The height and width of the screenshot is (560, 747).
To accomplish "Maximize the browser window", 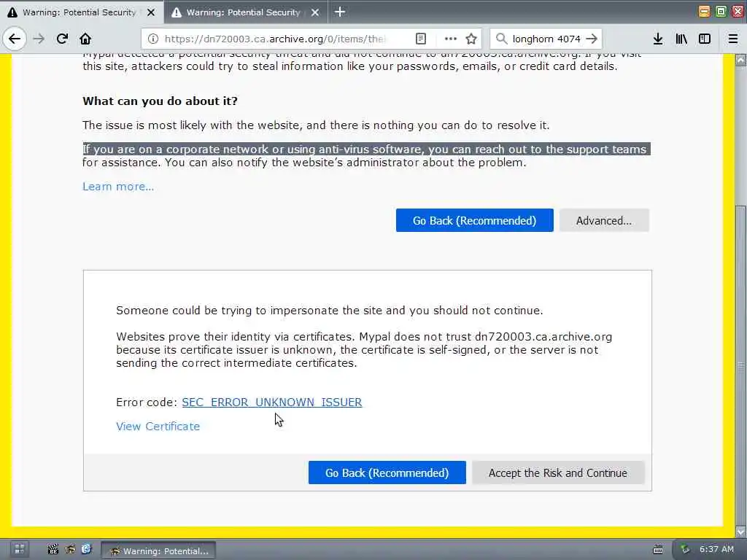I will click(721, 12).
